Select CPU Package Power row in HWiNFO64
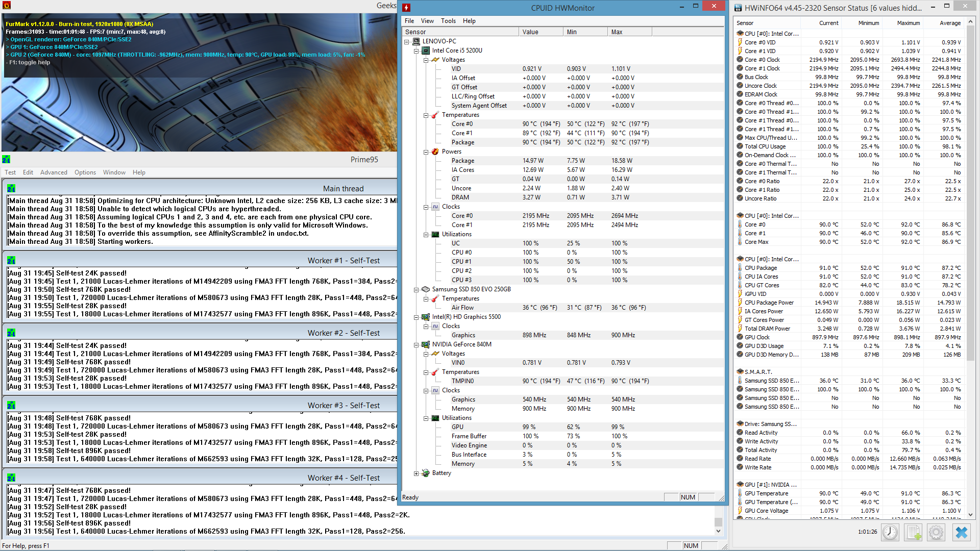The image size is (980, 551). tap(849, 303)
